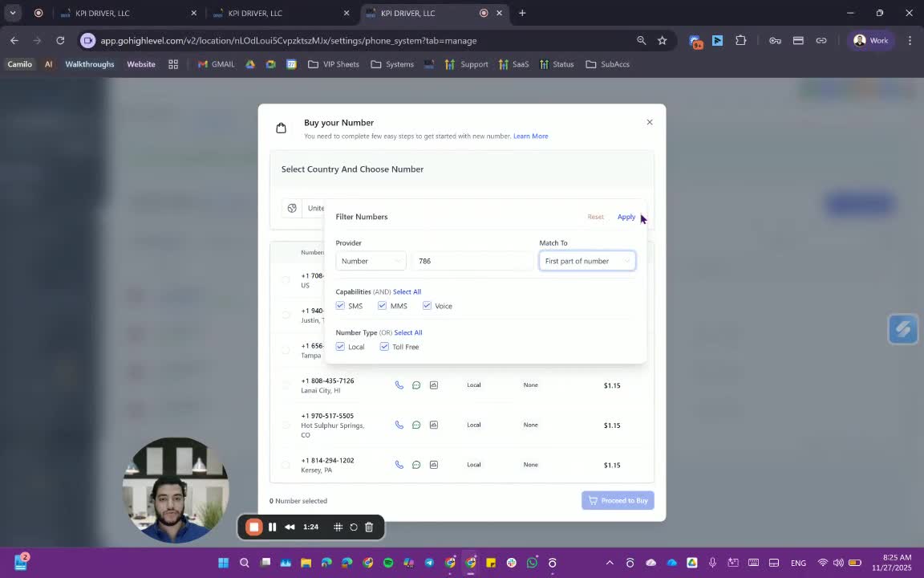
Task: Click the Windows Start button
Action: 223,563
